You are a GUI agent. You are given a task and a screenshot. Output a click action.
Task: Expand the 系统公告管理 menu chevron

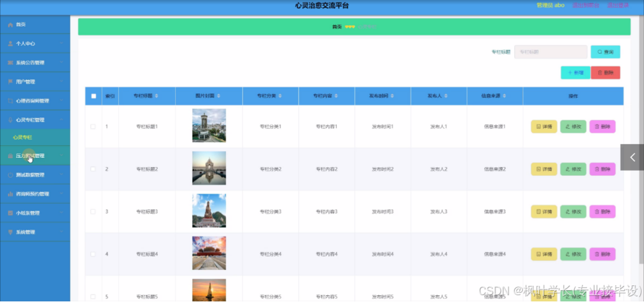point(61,63)
